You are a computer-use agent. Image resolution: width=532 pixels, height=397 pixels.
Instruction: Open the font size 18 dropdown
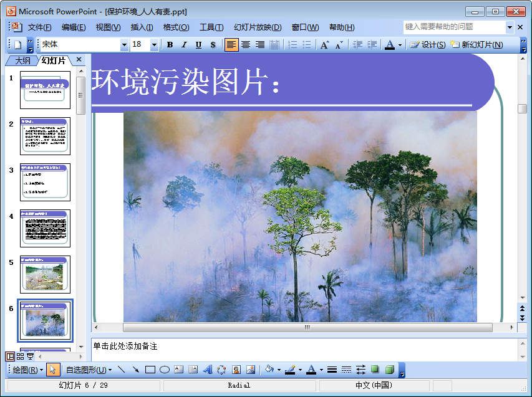(155, 45)
